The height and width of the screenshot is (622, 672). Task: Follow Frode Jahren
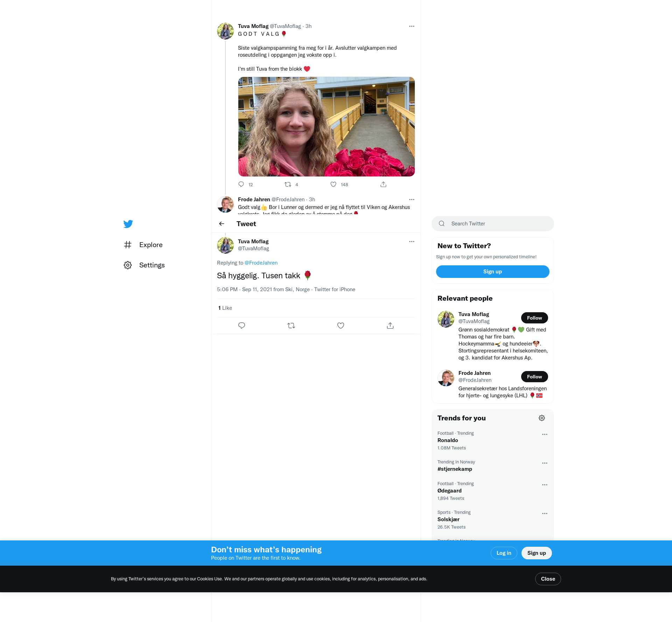coord(534,377)
